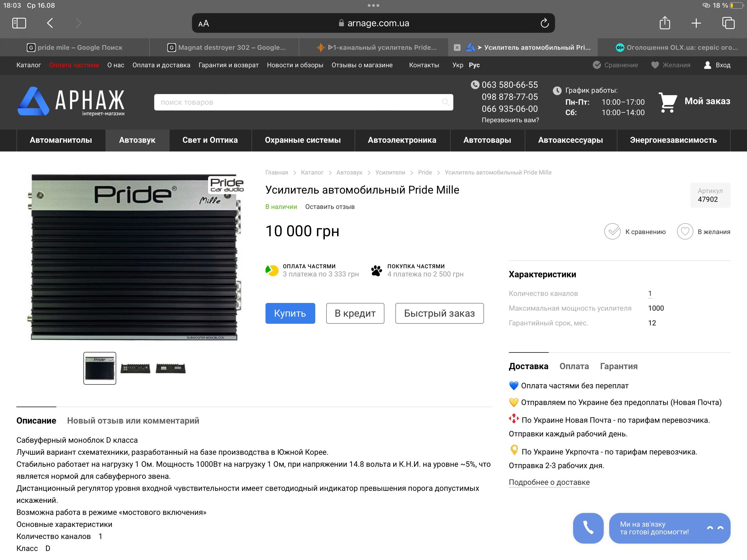This screenshot has width=747, height=560.
Task: Switch to the Гарантия info tab
Action: [619, 366]
